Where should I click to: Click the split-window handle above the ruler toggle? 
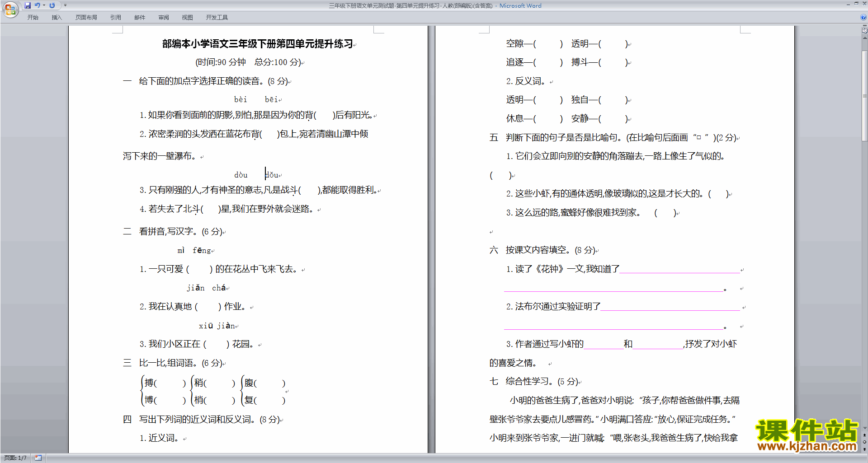(864, 26)
